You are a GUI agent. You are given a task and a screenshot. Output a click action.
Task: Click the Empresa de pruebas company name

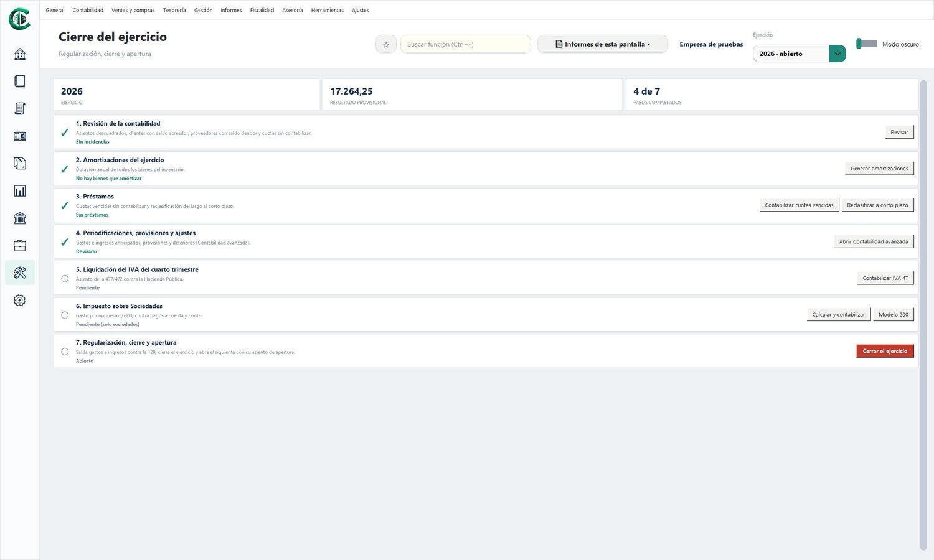711,44
